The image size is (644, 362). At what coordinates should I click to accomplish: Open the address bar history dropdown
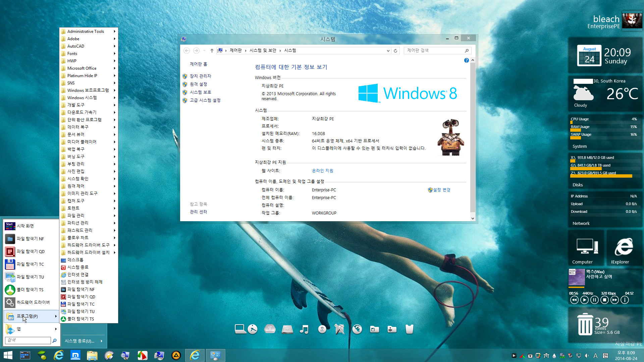pyautogui.click(x=388, y=51)
